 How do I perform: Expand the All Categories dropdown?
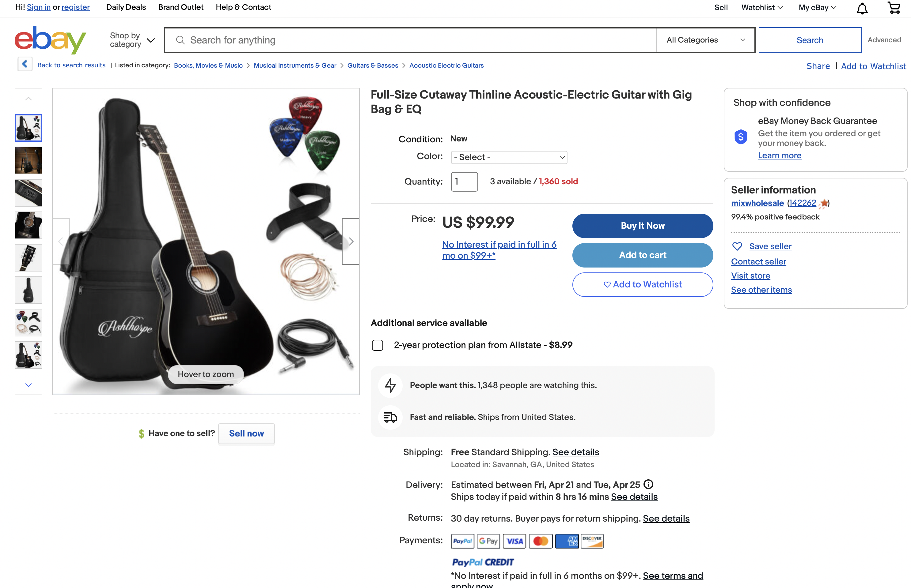705,40
